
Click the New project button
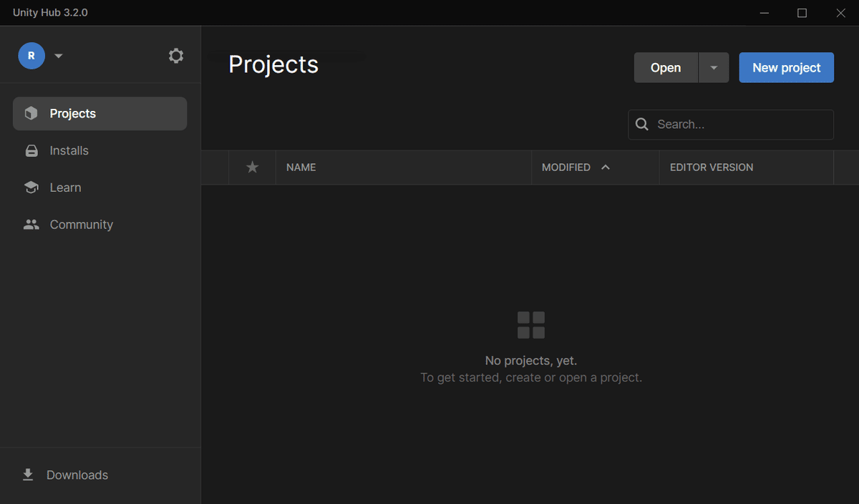[786, 67]
